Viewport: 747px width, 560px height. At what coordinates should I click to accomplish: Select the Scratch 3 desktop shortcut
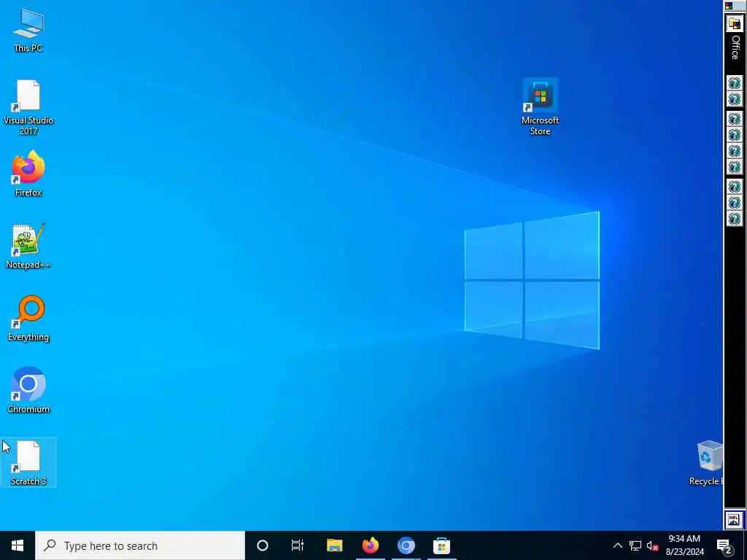click(28, 462)
